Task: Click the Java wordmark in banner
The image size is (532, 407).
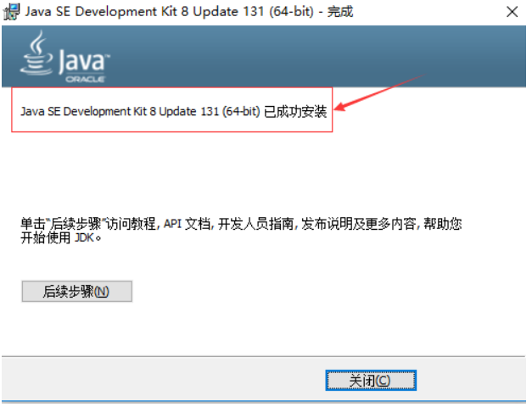Action: pyautogui.click(x=83, y=61)
